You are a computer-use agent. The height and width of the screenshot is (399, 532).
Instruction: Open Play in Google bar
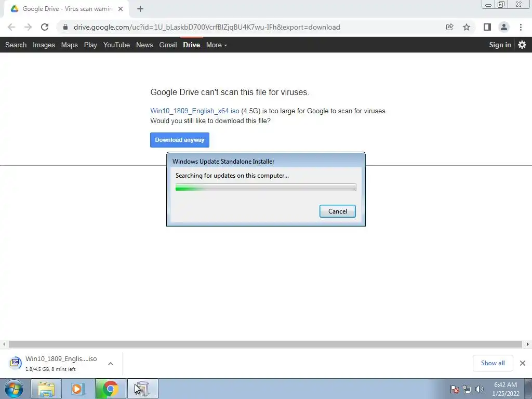[x=90, y=45]
